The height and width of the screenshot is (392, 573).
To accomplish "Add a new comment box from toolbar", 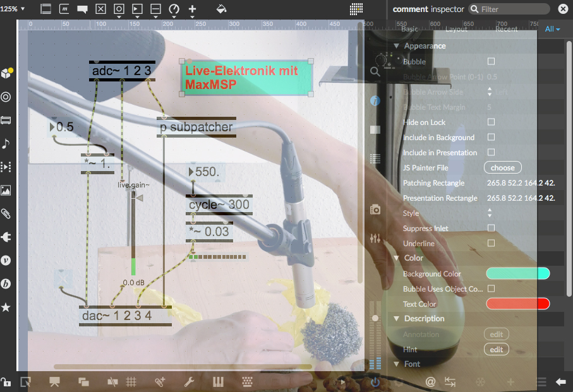I will [82, 9].
